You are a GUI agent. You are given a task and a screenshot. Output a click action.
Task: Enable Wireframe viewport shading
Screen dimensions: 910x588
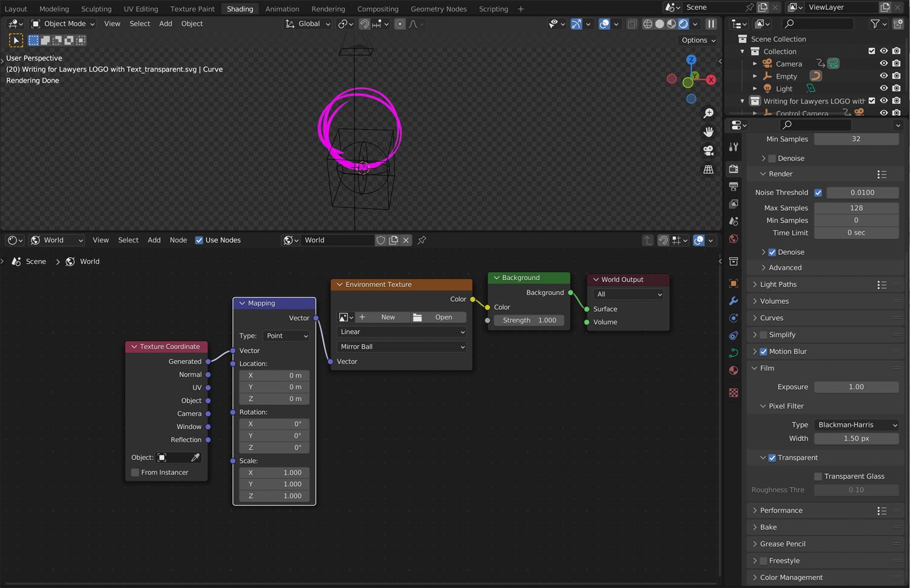(648, 24)
